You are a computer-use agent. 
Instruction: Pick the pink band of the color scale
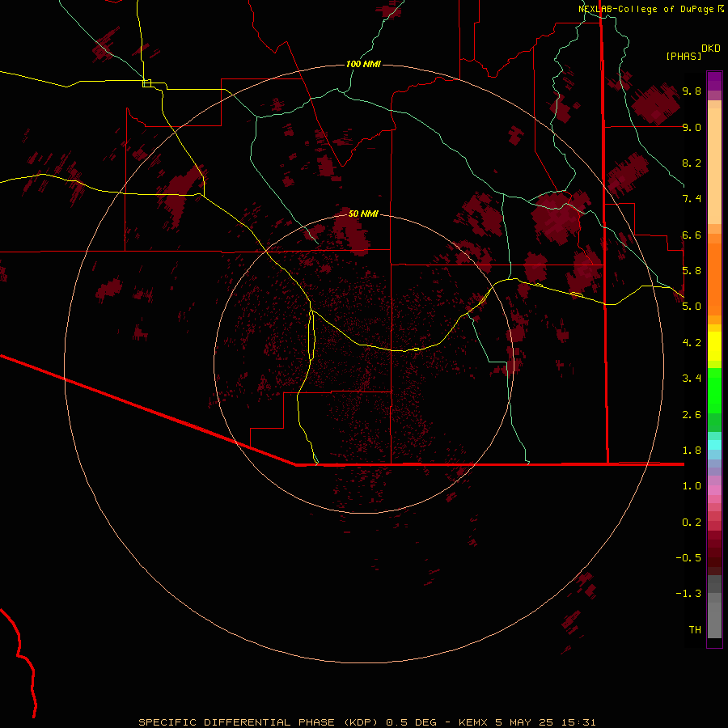(714, 490)
